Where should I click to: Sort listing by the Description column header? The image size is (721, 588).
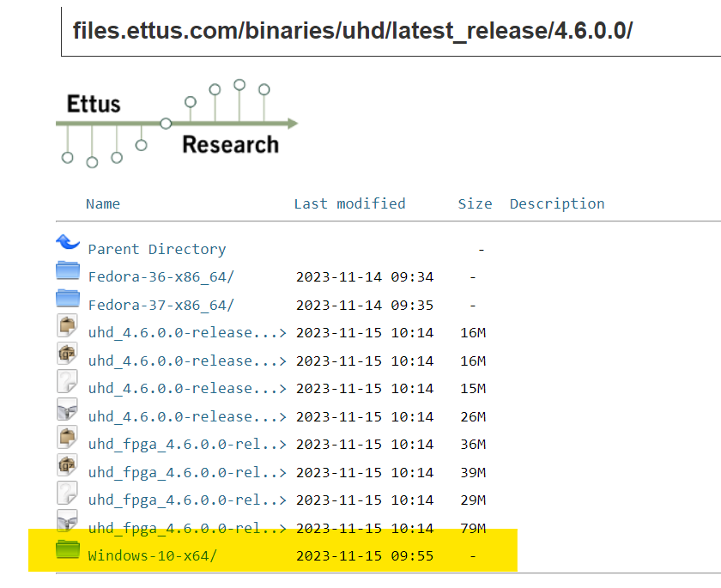point(557,203)
